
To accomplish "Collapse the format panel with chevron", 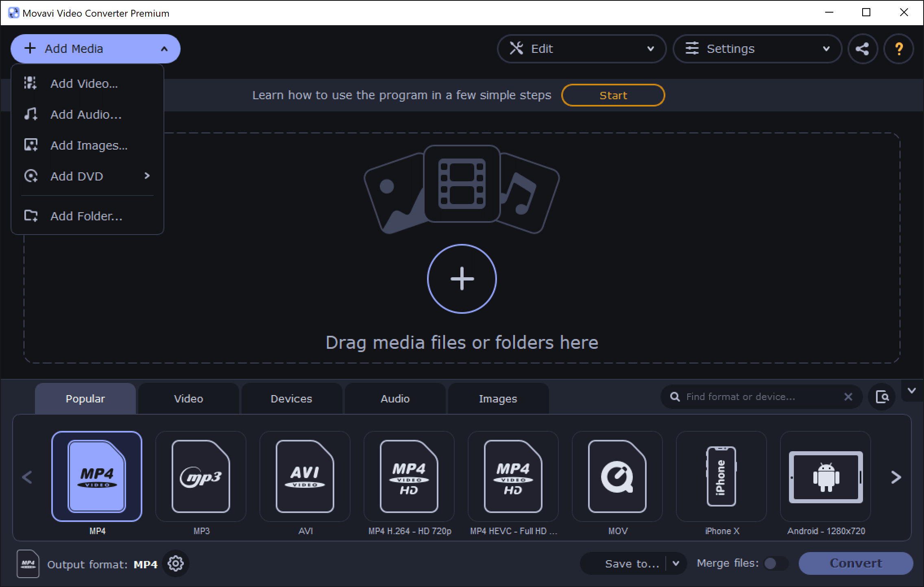I will [912, 391].
